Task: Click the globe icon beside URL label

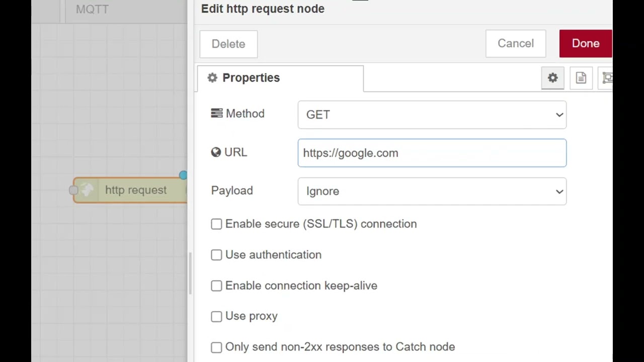Action: pyautogui.click(x=216, y=152)
